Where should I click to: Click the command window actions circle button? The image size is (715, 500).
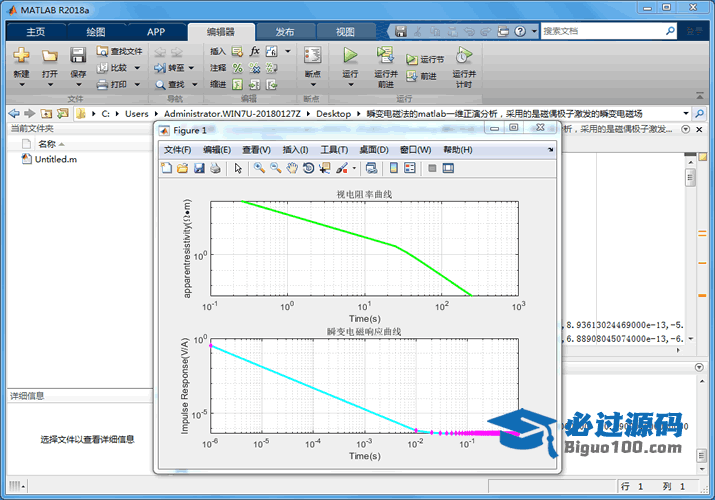click(699, 367)
